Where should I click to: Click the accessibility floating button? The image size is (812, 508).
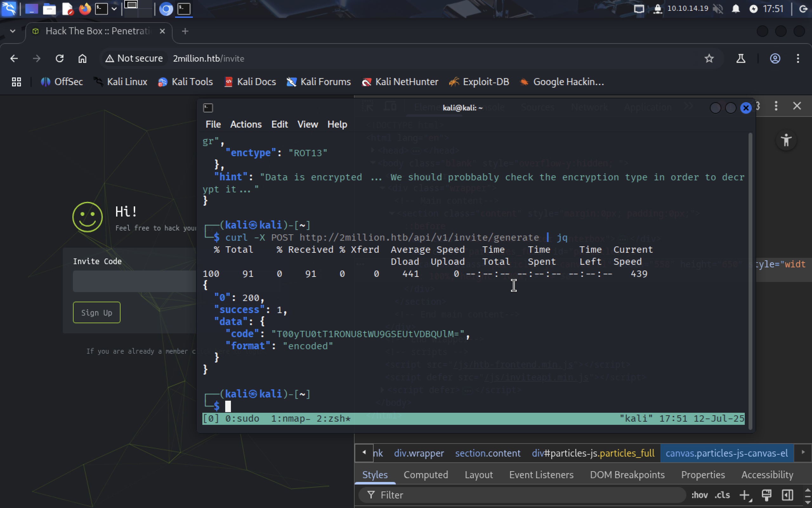[786, 140]
